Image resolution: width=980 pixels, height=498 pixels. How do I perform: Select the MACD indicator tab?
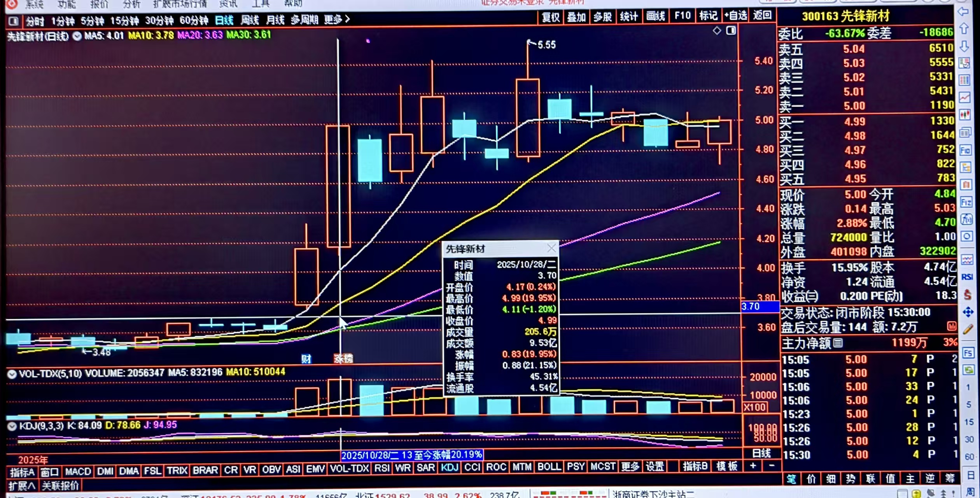click(78, 472)
